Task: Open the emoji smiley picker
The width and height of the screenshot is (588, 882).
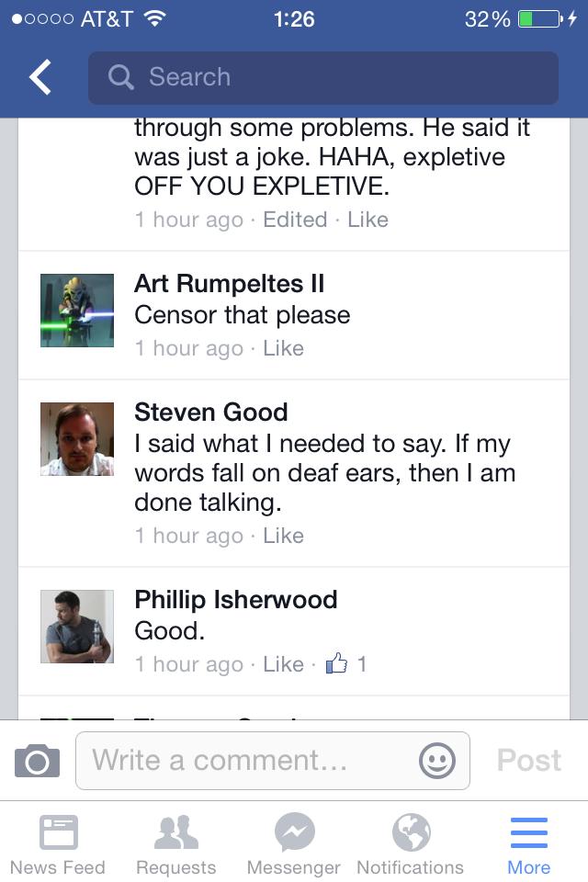Action: click(437, 761)
